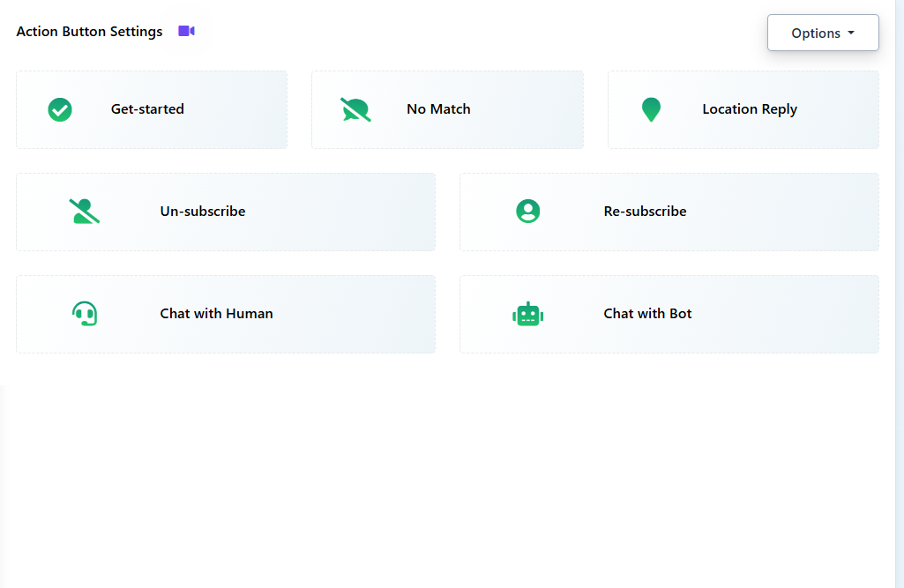Click the Action Button Settings heading
904x588 pixels.
89,32
